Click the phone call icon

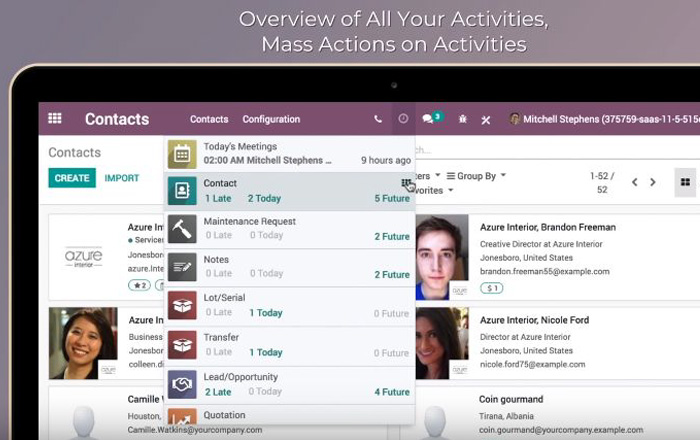(x=378, y=119)
